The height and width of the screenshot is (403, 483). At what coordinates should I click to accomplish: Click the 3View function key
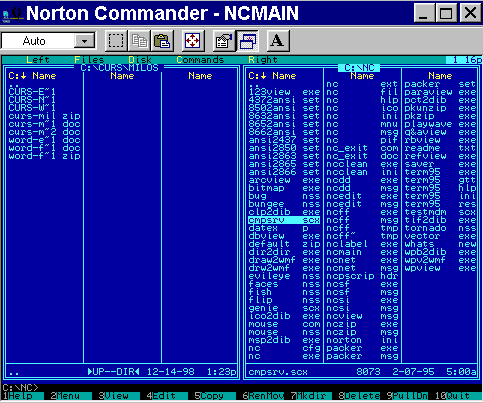pyautogui.click(x=113, y=396)
